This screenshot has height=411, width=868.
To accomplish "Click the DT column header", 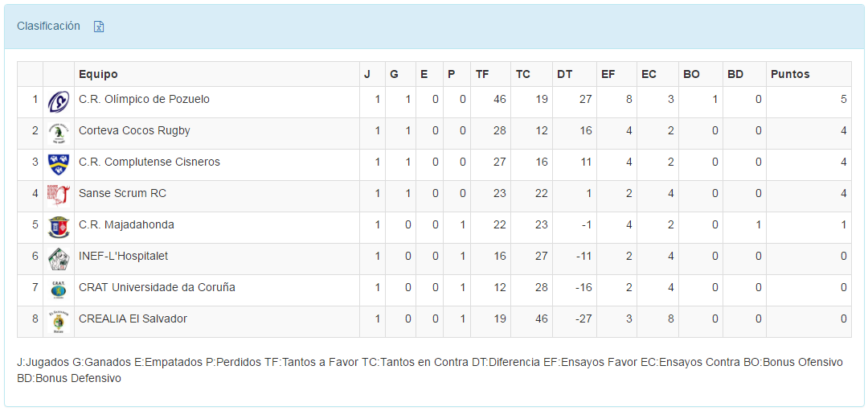I will pyautogui.click(x=564, y=74).
